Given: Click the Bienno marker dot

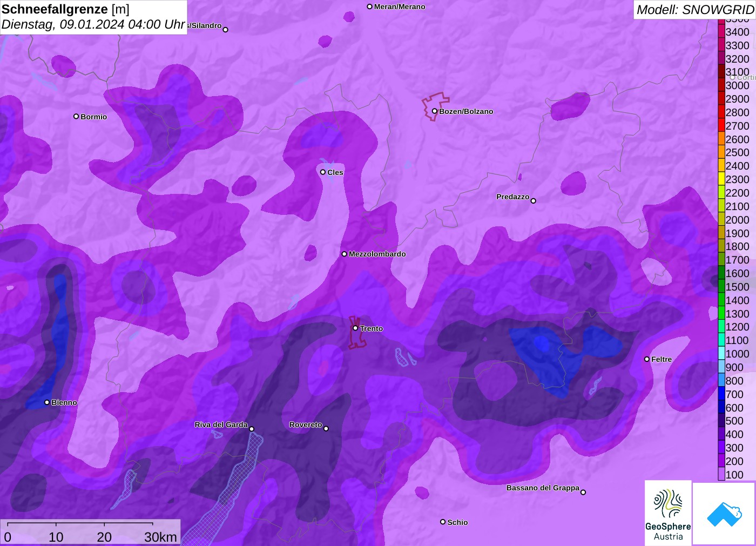Looking at the screenshot, I should pyautogui.click(x=47, y=402).
